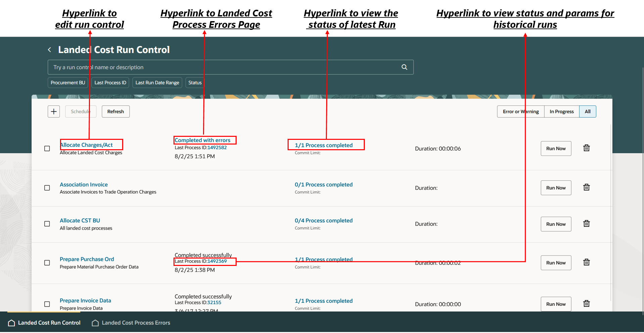View 0/4 Process completed status
Image resolution: width=644 pixels, height=333 pixels.
click(x=324, y=220)
